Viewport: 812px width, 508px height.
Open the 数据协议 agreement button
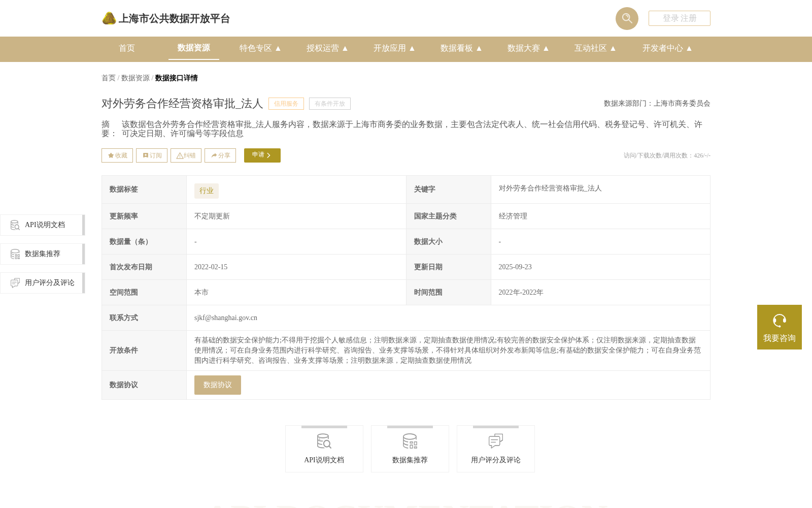[x=218, y=385]
